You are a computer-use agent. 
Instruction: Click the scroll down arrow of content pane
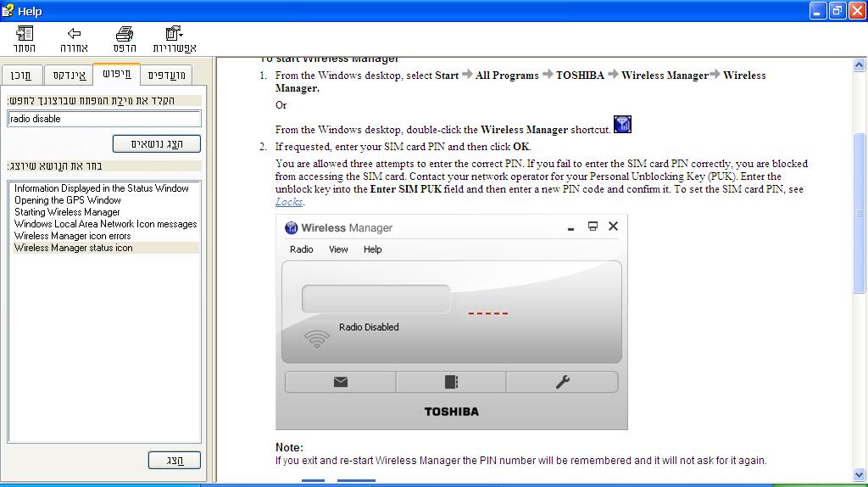coord(859,475)
